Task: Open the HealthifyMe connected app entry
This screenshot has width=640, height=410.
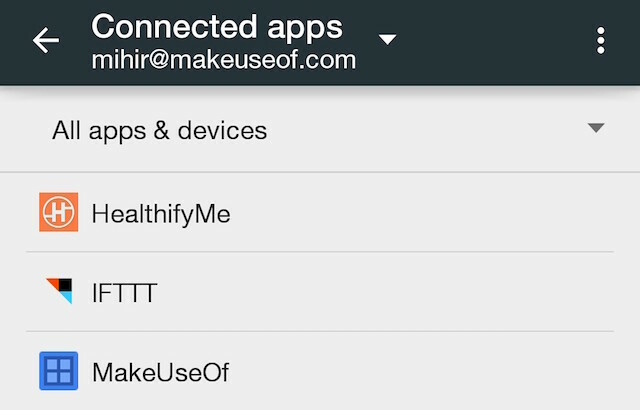Action: [x=320, y=212]
